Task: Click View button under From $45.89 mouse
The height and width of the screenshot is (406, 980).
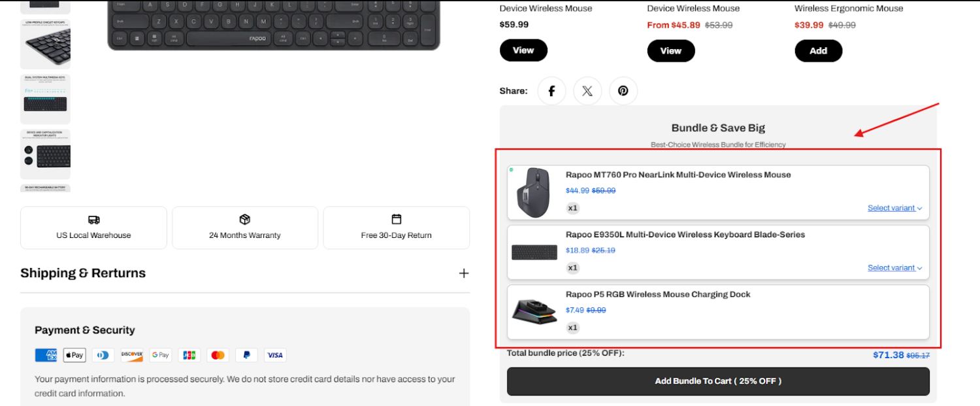Action: (x=671, y=51)
